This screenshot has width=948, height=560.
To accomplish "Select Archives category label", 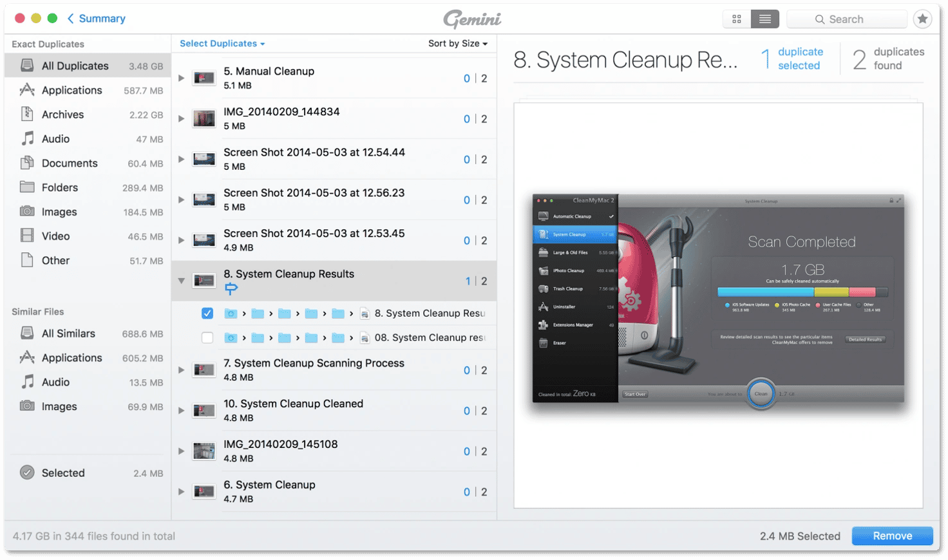I will pos(62,115).
